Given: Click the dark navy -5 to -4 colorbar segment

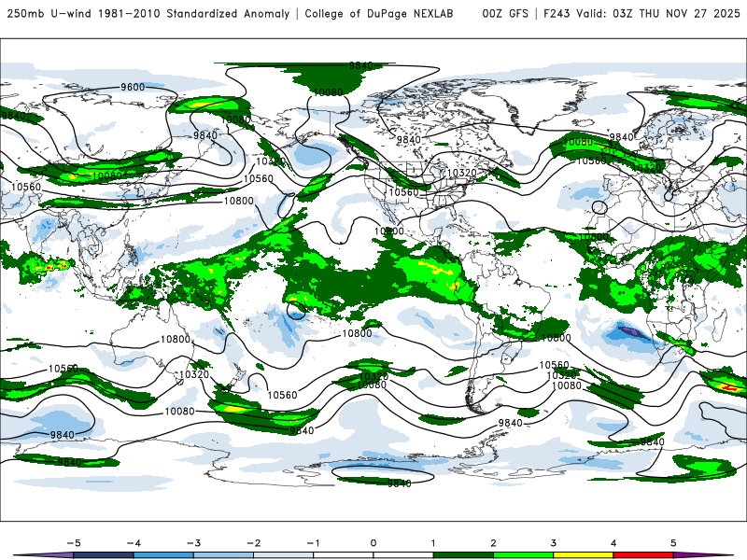Looking at the screenshot, I should 104,555.
